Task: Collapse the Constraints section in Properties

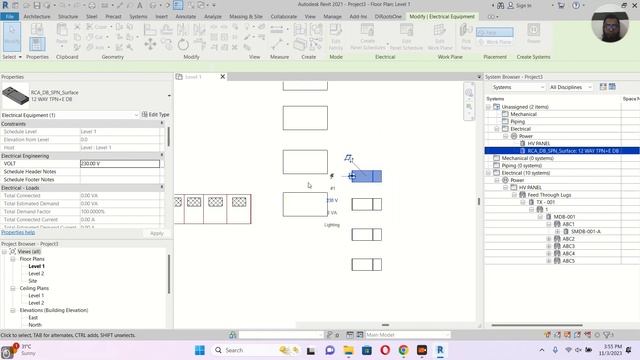Action: click(162, 123)
